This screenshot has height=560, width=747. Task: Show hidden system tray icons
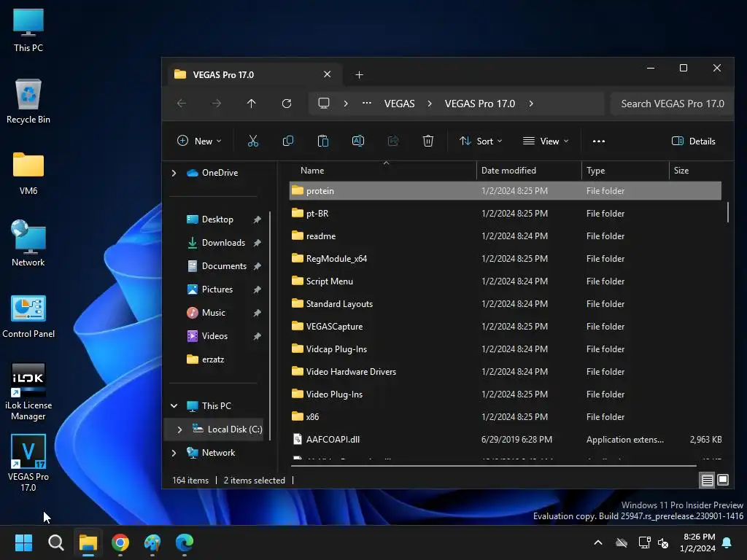pos(598,542)
